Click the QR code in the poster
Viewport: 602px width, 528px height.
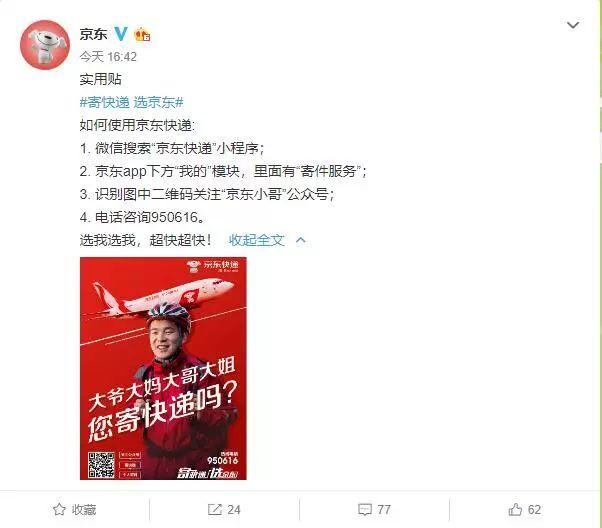[101, 465]
